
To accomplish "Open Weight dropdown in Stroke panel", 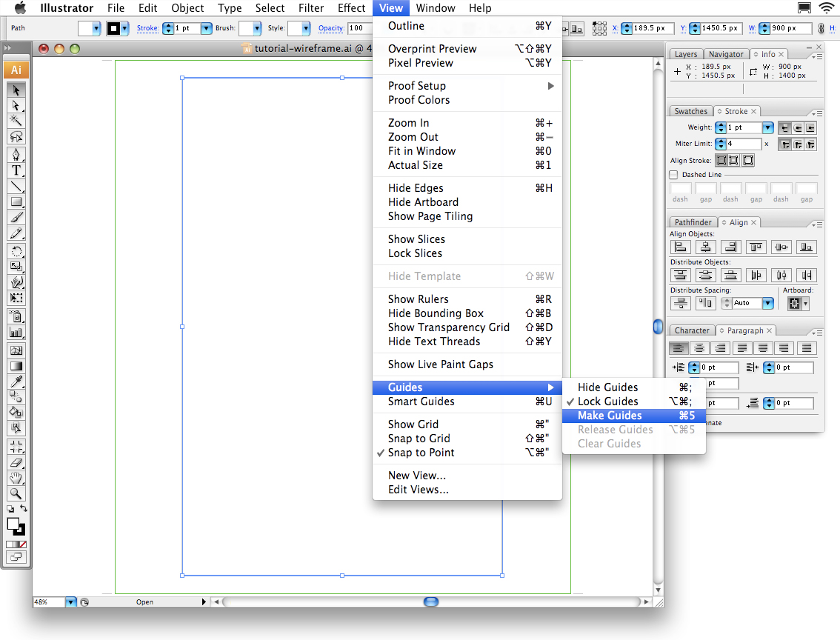I will [767, 127].
